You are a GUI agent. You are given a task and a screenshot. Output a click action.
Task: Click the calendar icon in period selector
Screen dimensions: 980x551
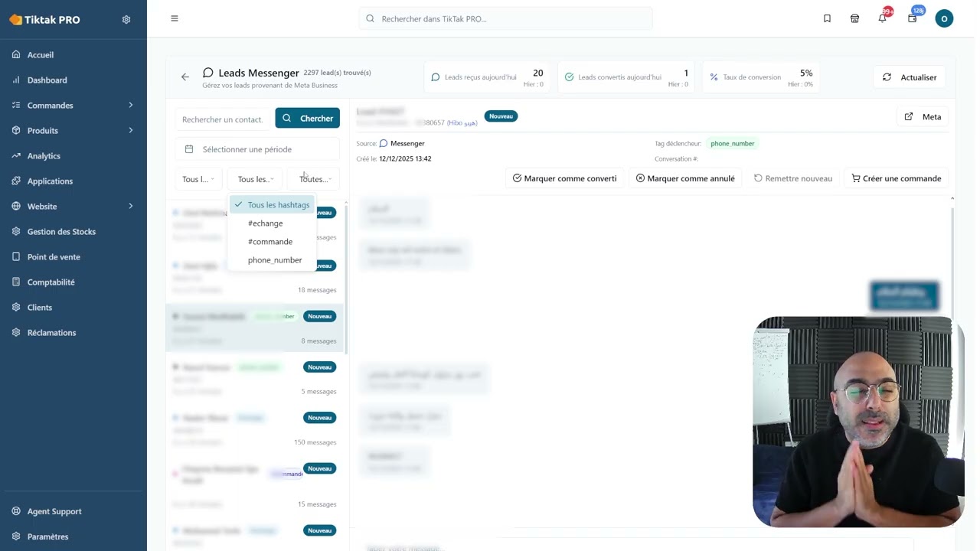[189, 149]
